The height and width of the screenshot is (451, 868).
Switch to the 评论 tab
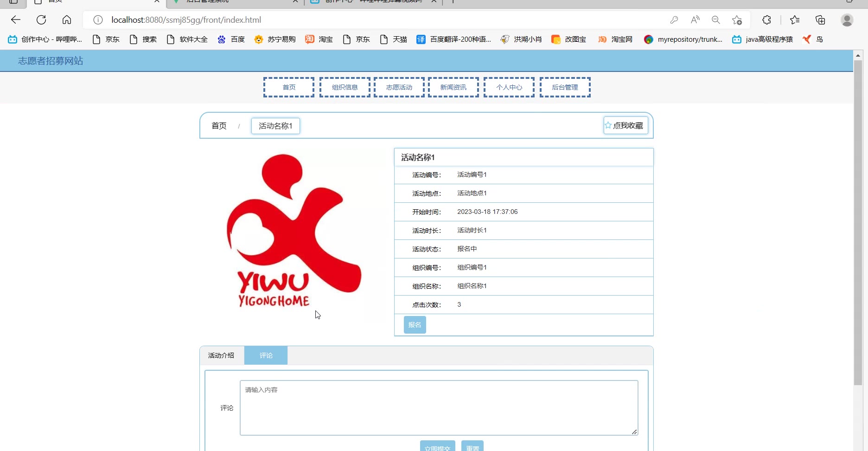266,355
